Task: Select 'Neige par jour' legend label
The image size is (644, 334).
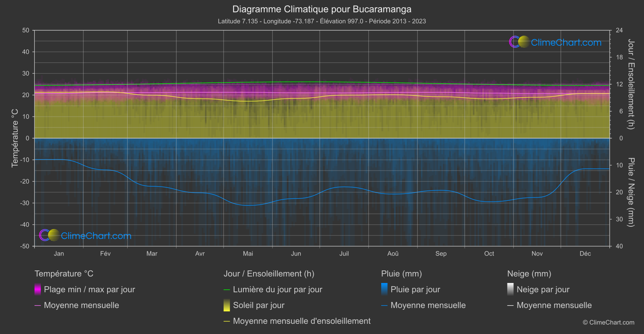Action: (x=543, y=289)
